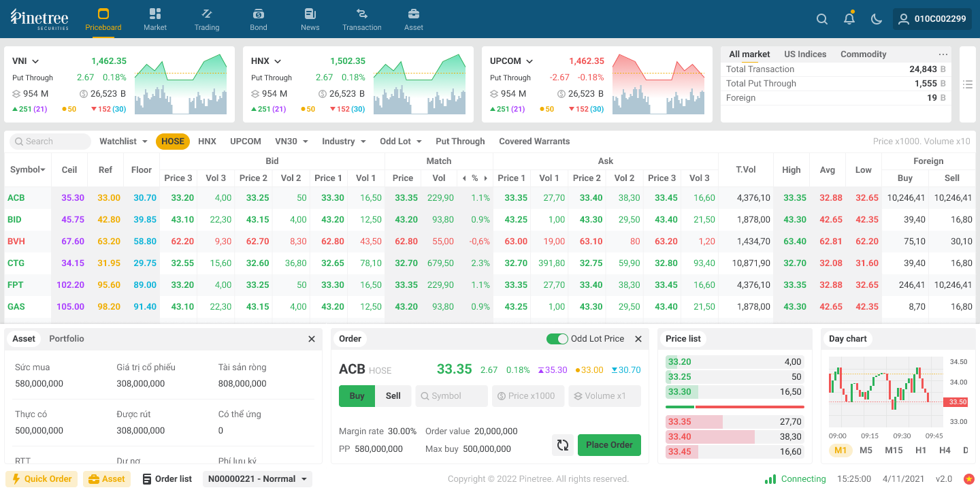
Task: Click the Place Order button
Action: [609, 445]
